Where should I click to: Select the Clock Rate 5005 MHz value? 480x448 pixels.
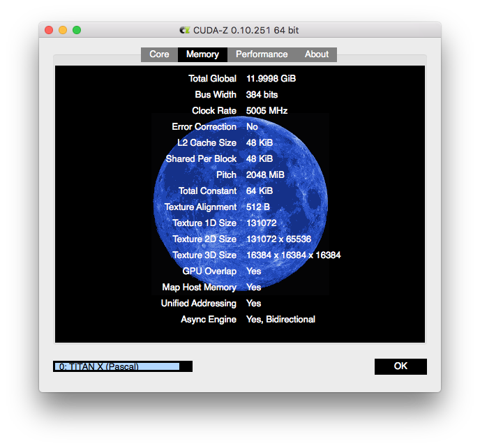[267, 111]
